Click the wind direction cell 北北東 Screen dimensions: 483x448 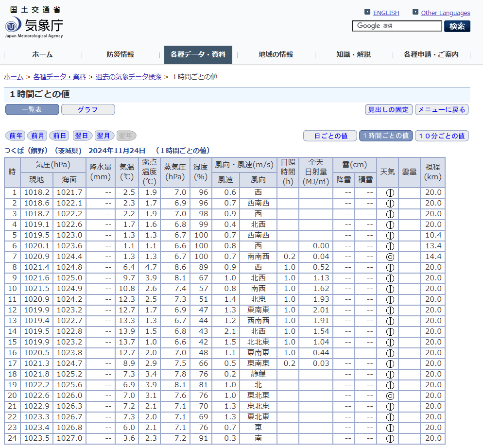point(258,342)
